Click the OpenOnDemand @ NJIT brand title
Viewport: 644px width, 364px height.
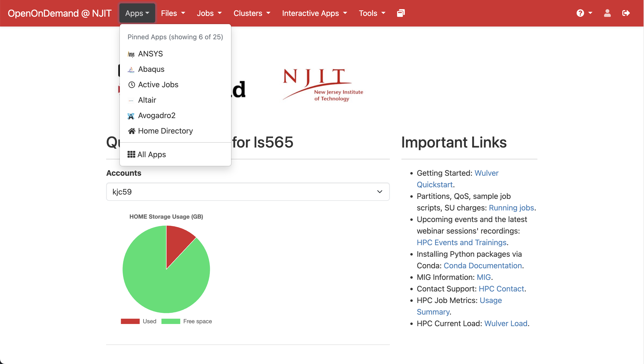point(59,13)
